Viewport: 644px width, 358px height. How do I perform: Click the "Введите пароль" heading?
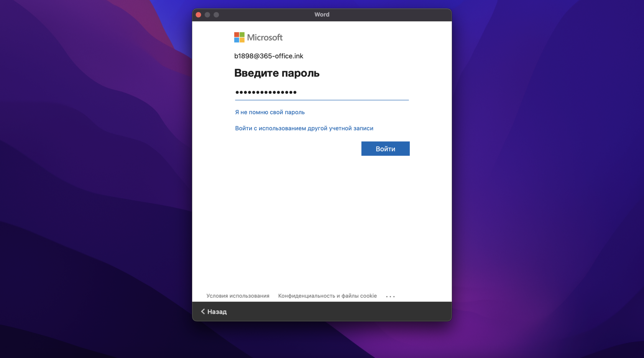277,73
